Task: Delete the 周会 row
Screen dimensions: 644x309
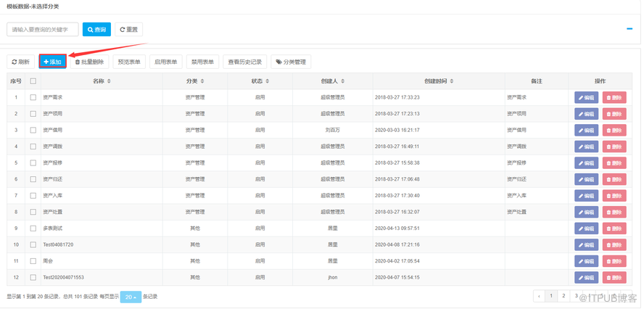Action: click(614, 260)
